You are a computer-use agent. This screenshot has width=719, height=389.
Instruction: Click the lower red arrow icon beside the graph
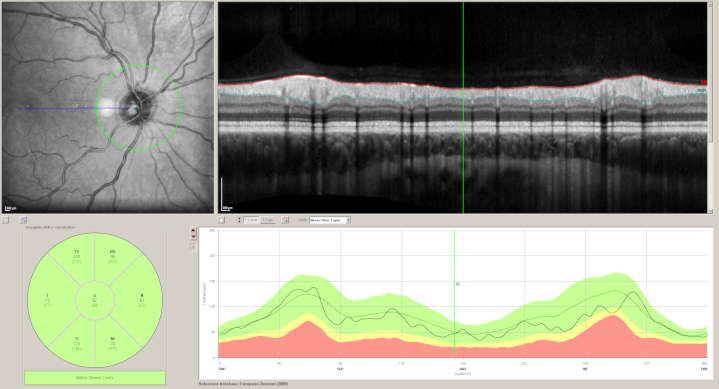coord(193,237)
